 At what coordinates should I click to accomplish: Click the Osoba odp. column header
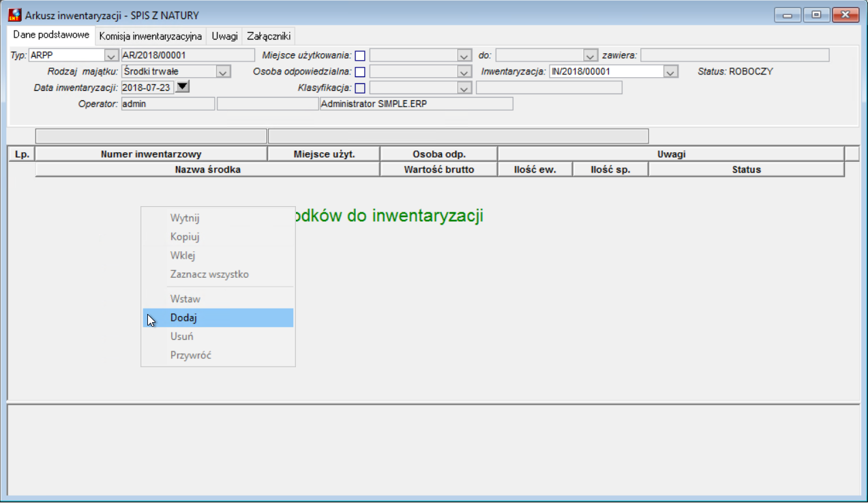tap(439, 154)
